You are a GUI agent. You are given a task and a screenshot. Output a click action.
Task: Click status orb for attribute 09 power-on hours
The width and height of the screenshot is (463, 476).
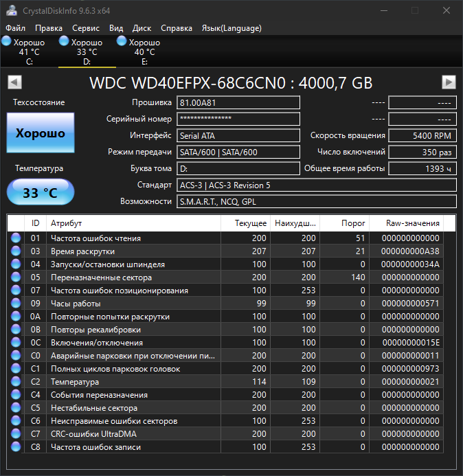16,304
